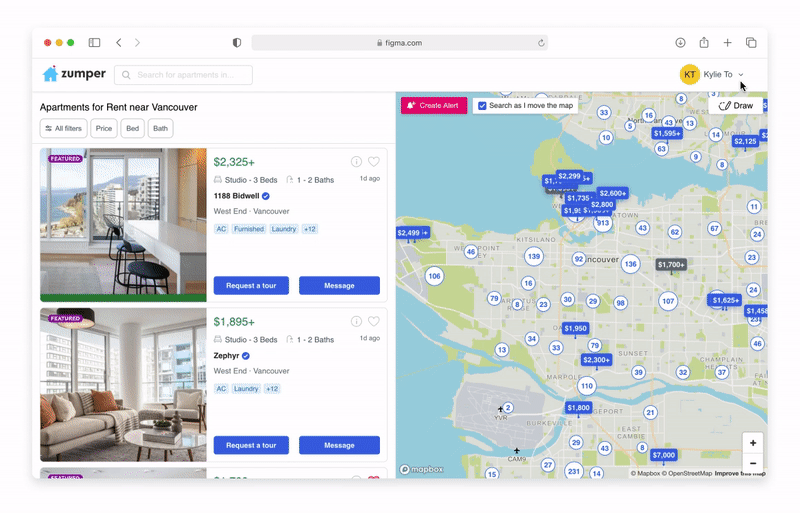This screenshot has width=800, height=513.
Task: Click the search magnifier icon
Action: [126, 75]
